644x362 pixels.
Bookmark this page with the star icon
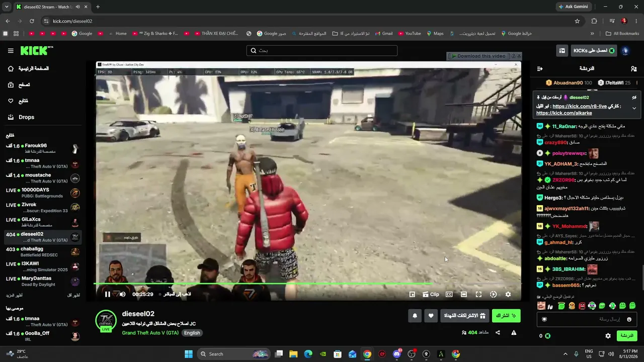[x=577, y=21]
